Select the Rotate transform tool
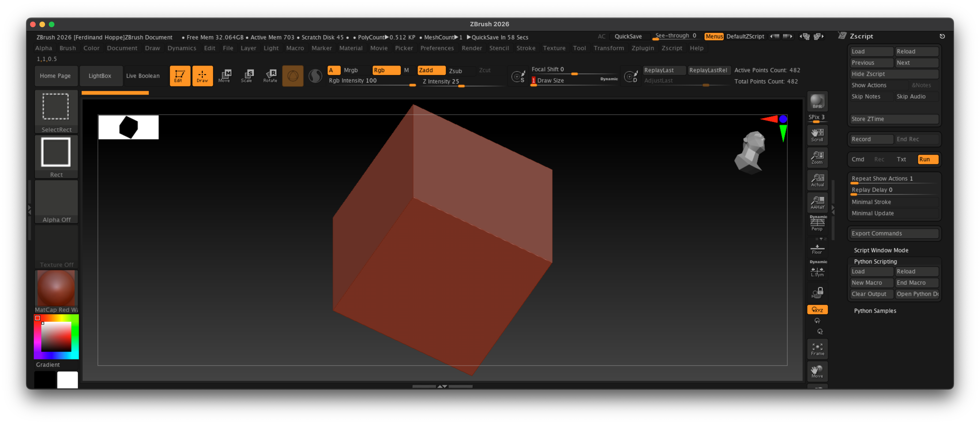 270,76
